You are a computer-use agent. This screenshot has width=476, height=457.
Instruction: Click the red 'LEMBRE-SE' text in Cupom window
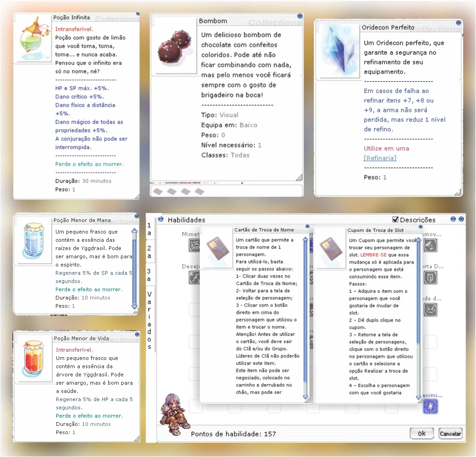pyautogui.click(x=373, y=255)
